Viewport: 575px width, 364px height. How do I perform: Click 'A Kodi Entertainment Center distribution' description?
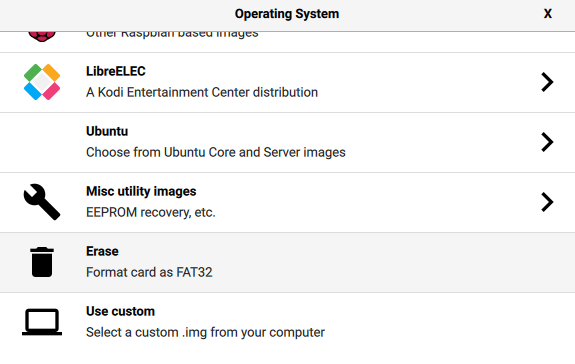(x=202, y=92)
